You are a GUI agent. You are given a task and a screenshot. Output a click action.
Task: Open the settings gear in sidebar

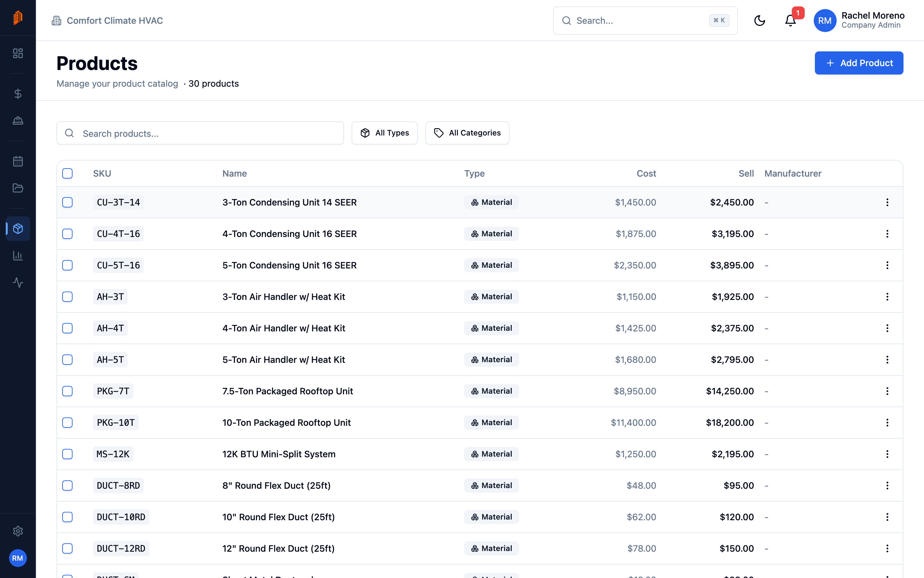[18, 531]
